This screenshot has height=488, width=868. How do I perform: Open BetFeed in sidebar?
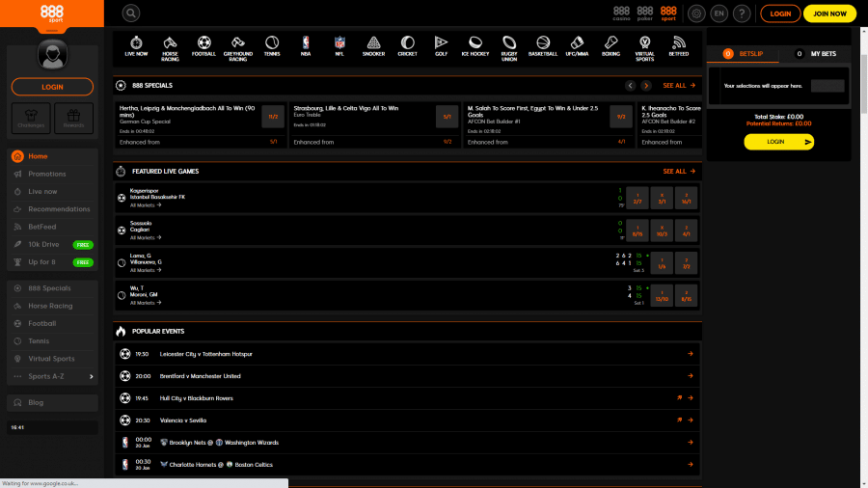pos(53,227)
